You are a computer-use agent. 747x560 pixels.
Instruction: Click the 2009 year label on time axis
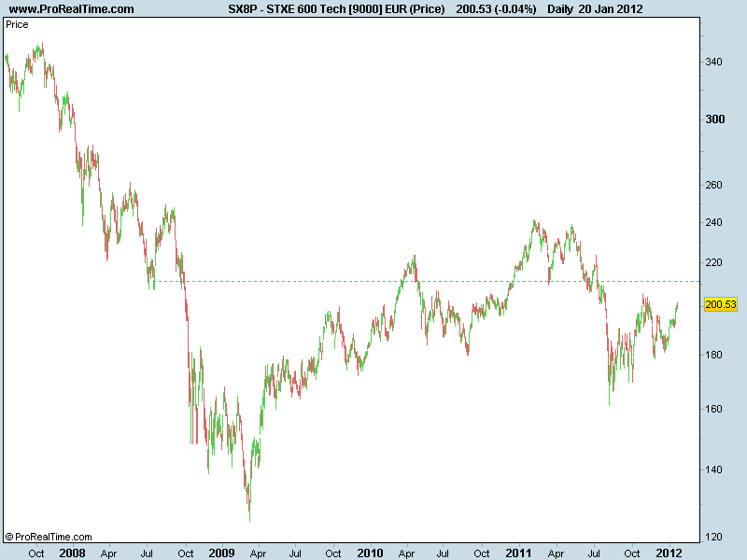[221, 553]
